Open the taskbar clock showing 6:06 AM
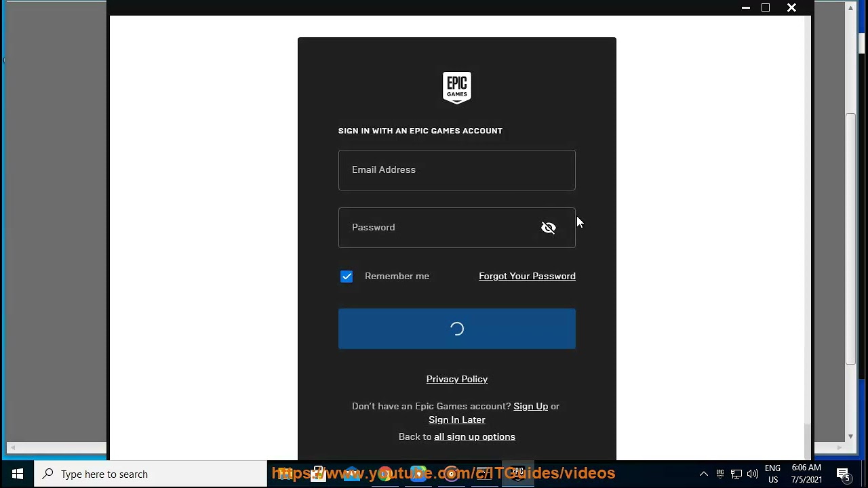Image resolution: width=868 pixels, height=488 pixels. pyautogui.click(x=806, y=474)
